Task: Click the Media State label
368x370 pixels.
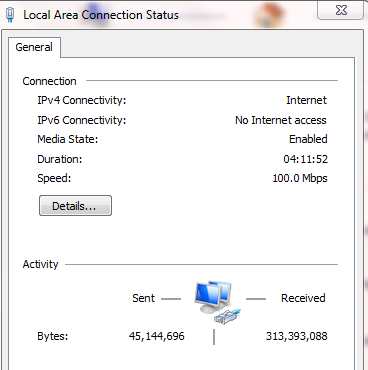Action: 68,139
